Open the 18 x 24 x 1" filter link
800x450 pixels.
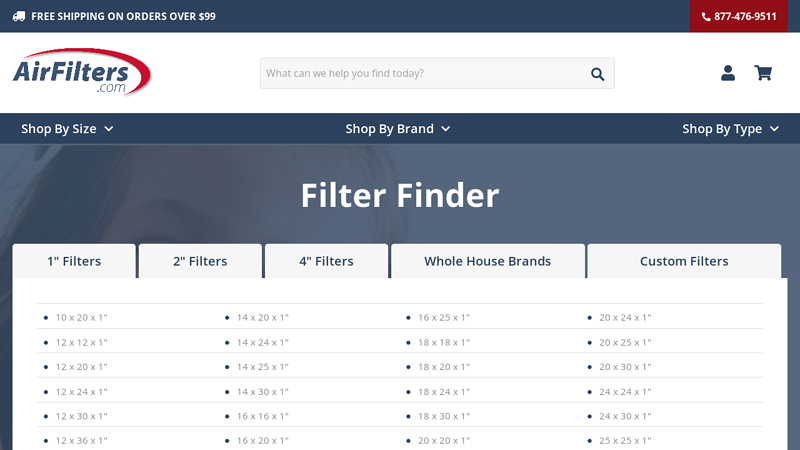[x=444, y=392]
